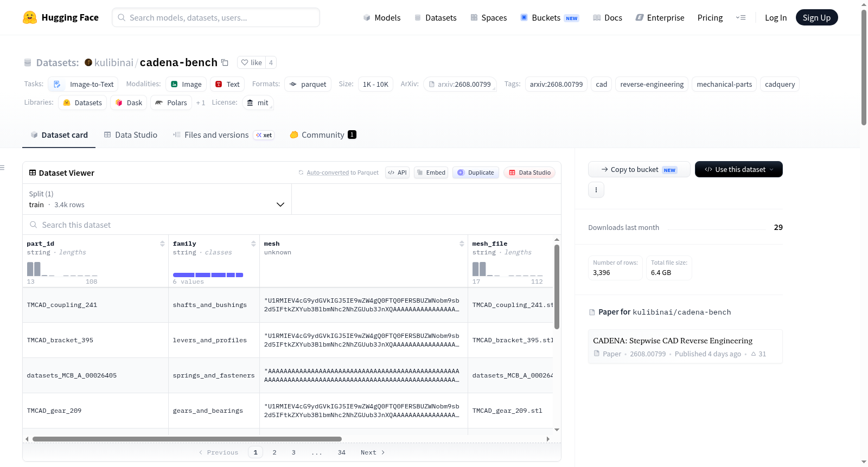Select the parquet format tag

point(308,84)
